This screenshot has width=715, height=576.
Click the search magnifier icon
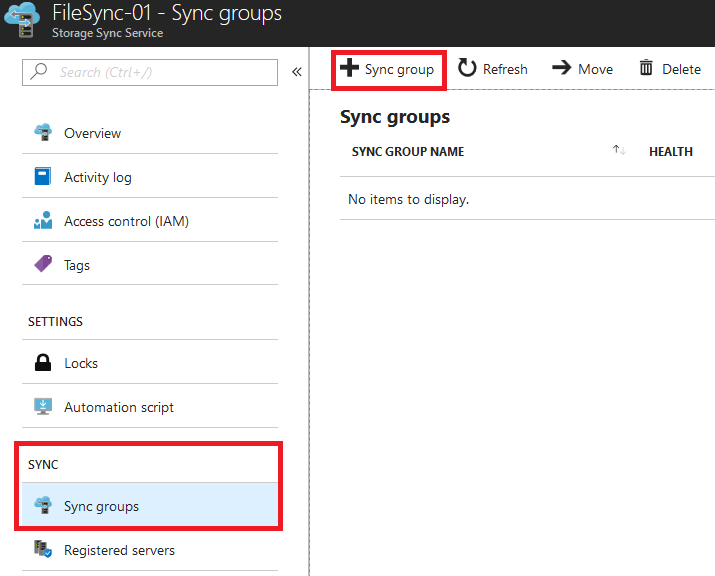click(x=39, y=71)
